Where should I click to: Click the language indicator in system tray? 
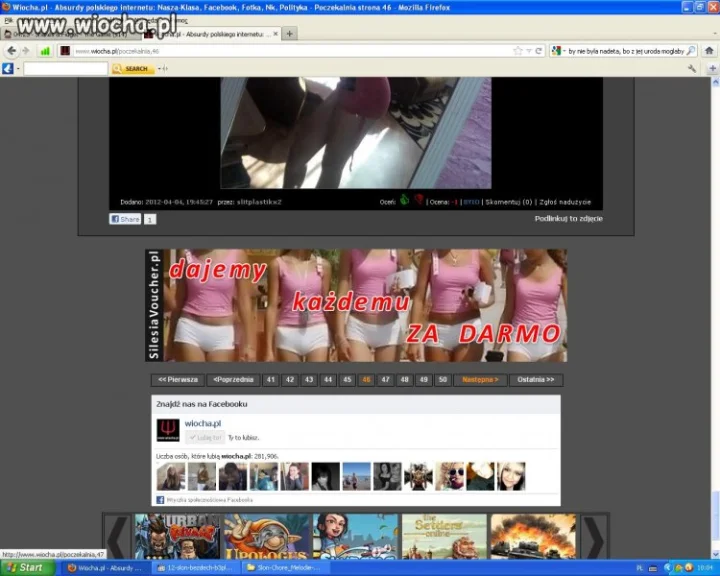click(640, 568)
